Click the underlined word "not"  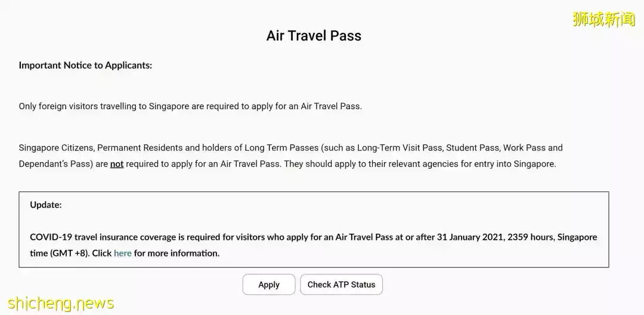pos(117,164)
